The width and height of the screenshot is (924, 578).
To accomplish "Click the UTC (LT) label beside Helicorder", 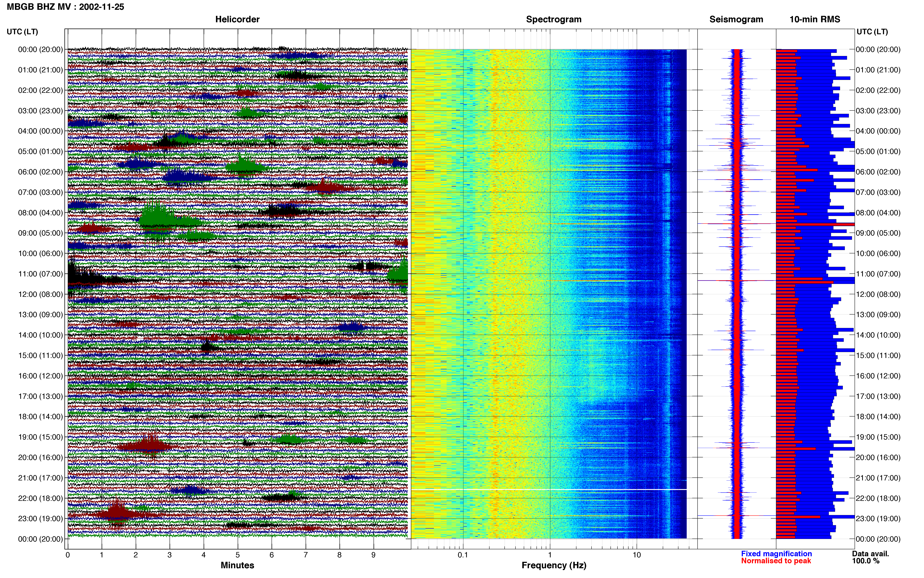I will [22, 32].
